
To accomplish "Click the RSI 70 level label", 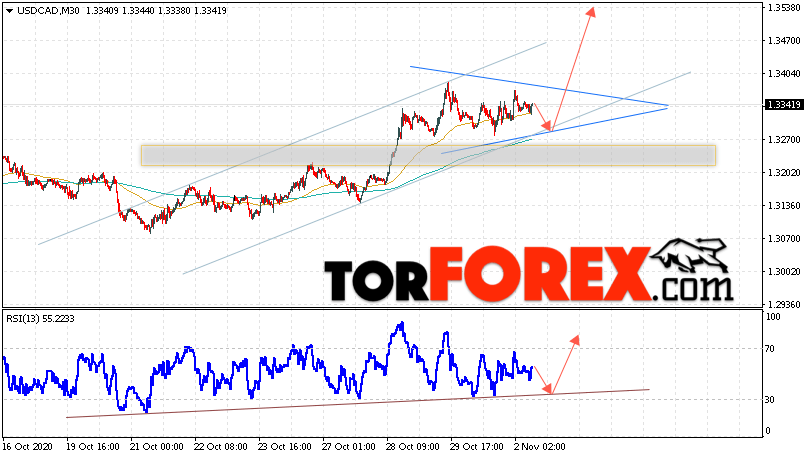I will [769, 349].
